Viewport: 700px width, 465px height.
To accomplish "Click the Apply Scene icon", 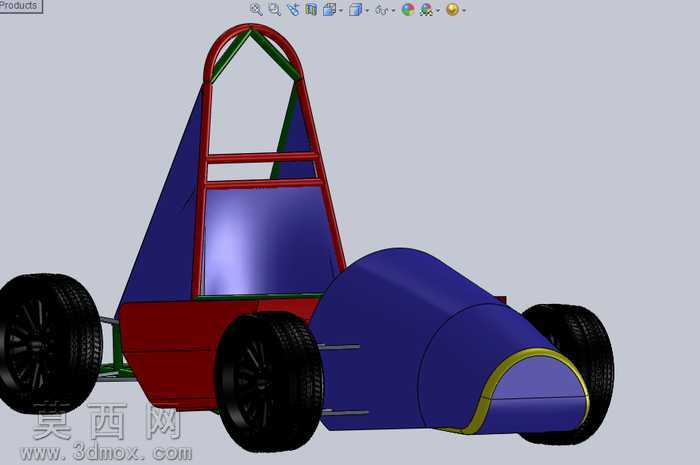I will pos(427,9).
